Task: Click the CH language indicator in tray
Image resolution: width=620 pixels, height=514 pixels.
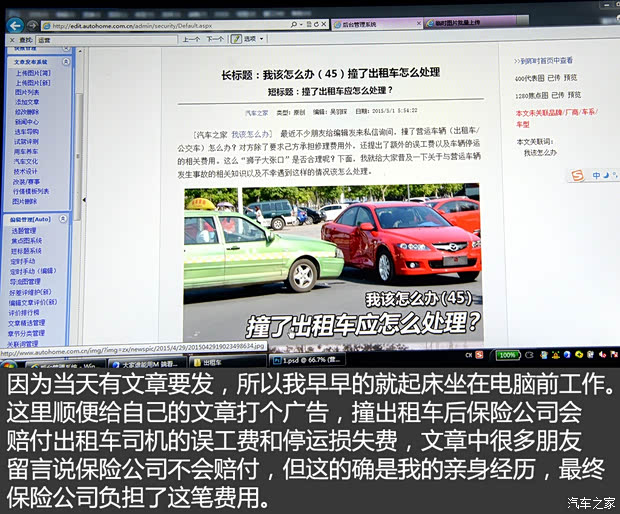Action: (x=469, y=355)
